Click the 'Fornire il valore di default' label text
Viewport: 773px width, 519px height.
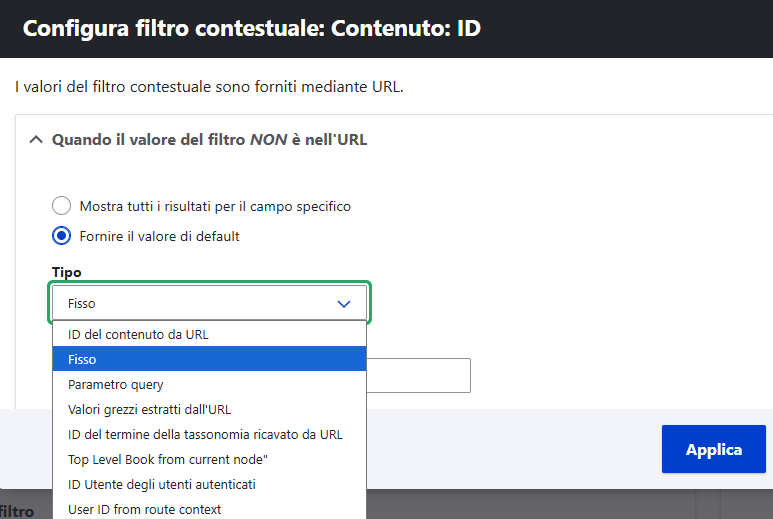click(159, 236)
